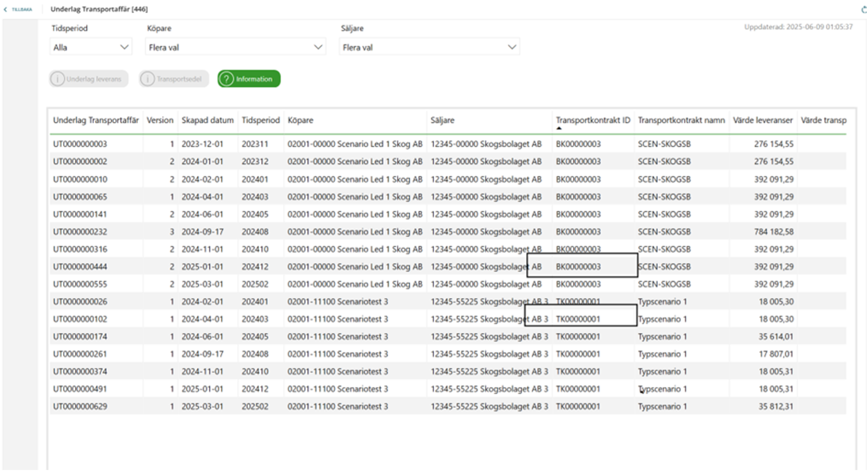Open the green Information button
Image resolution: width=868 pixels, height=471 pixels.
pos(249,79)
